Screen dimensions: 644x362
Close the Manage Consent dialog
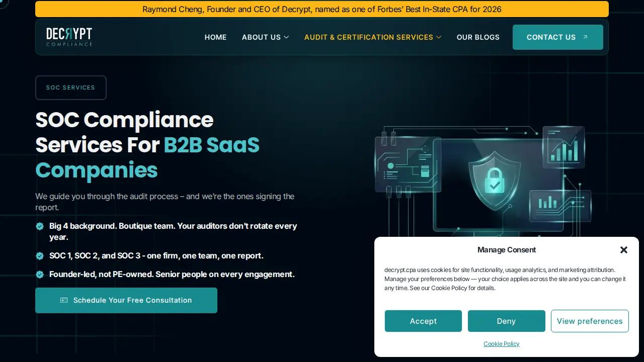[624, 250]
